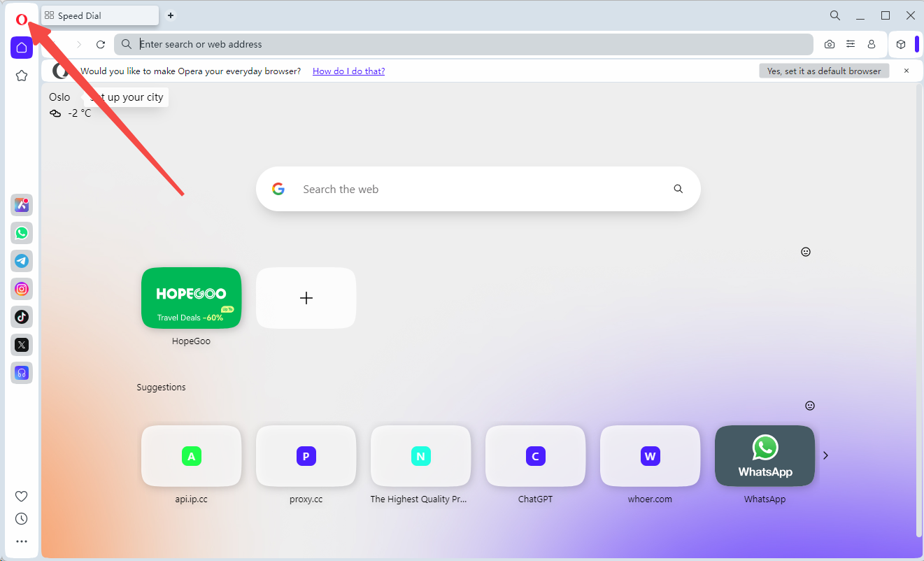Viewport: 924px width, 561px height.
Task: Click the forward navigation arrow
Action: coord(78,44)
